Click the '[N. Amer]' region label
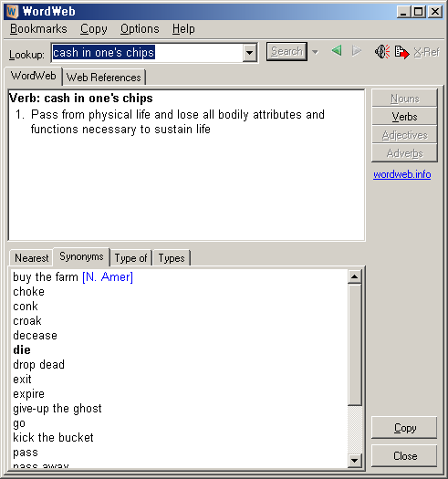The height and width of the screenshot is (479, 448). coord(108,277)
